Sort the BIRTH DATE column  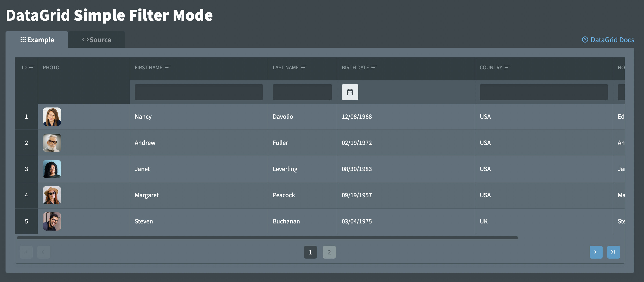(x=374, y=67)
